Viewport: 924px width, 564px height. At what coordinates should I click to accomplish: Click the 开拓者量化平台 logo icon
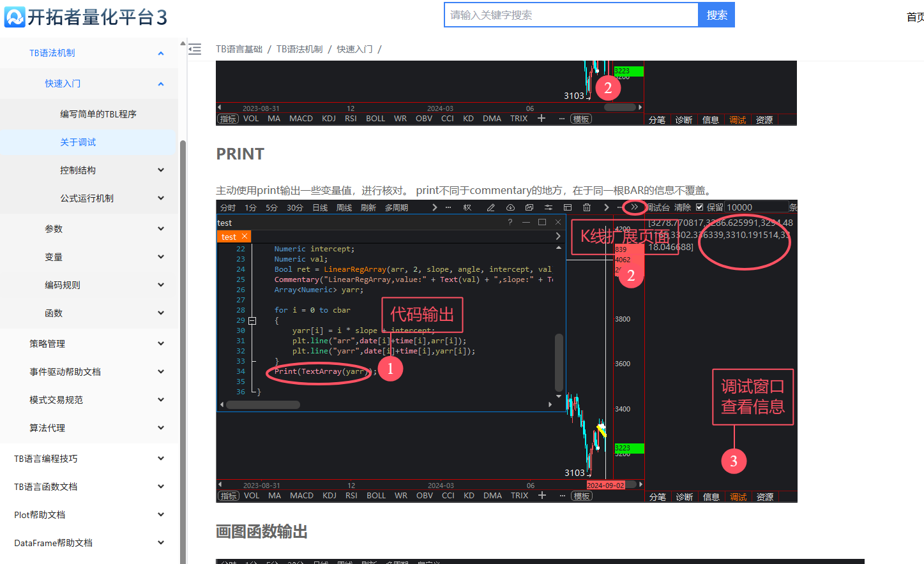pos(15,17)
